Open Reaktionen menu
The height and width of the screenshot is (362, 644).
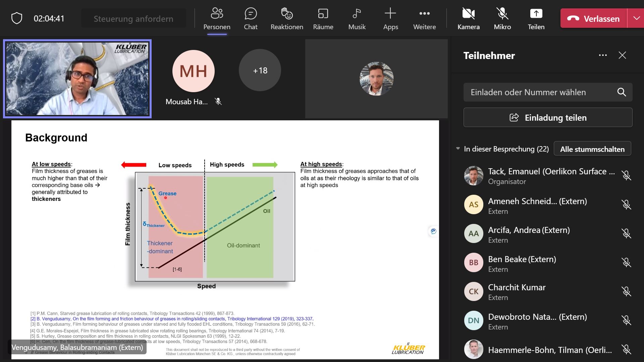coord(286,19)
